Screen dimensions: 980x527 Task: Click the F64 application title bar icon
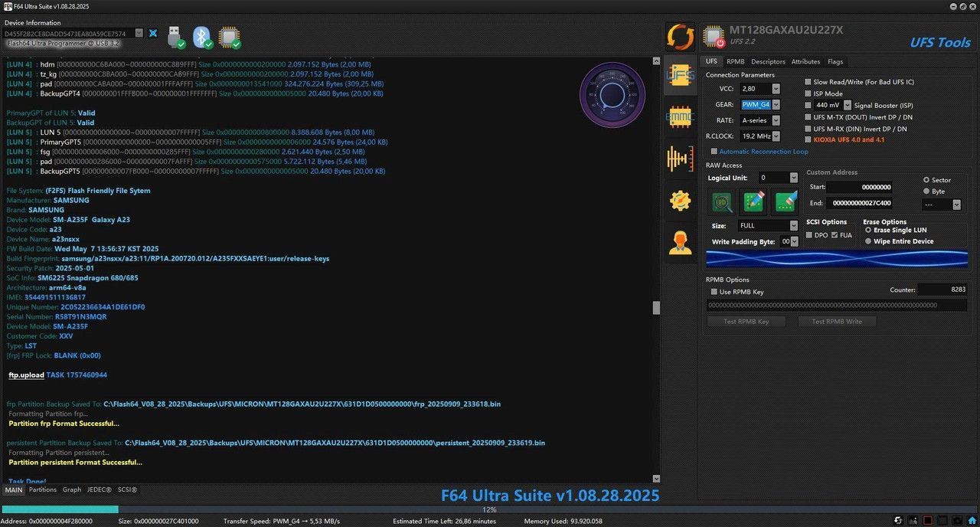click(7, 6)
